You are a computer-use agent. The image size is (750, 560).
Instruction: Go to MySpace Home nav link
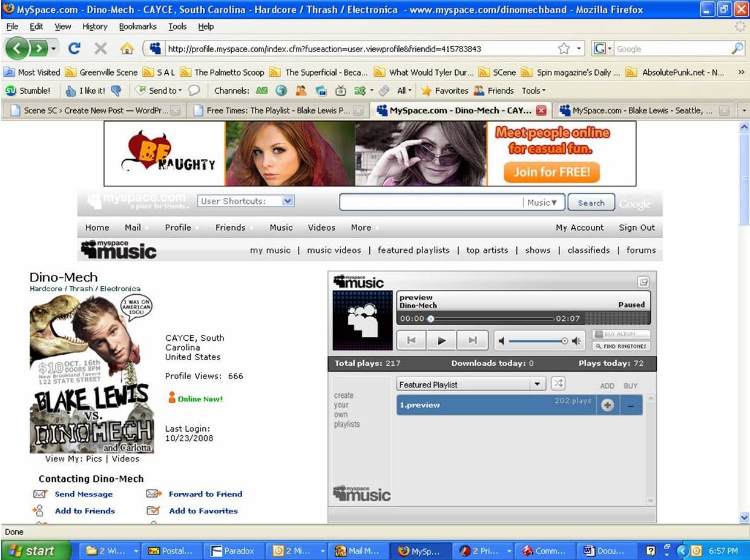pyautogui.click(x=97, y=228)
